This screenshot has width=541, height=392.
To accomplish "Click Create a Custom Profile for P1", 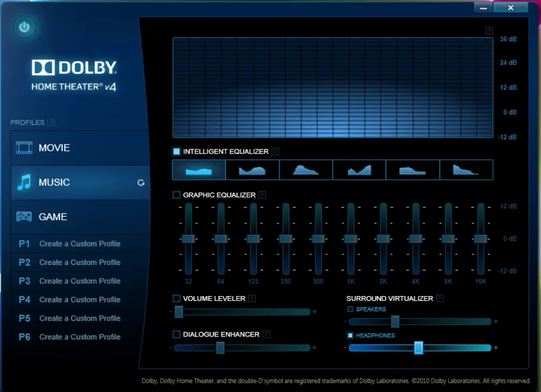I will click(80, 243).
